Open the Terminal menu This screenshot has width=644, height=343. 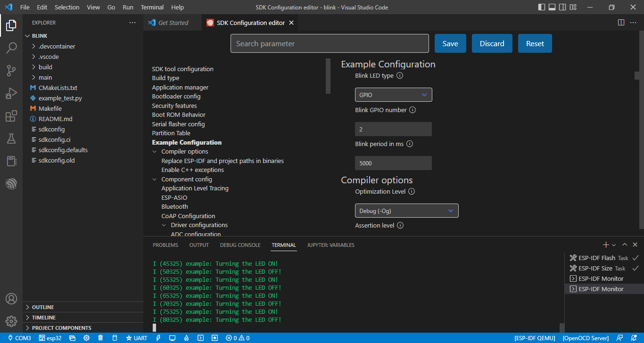tap(152, 7)
